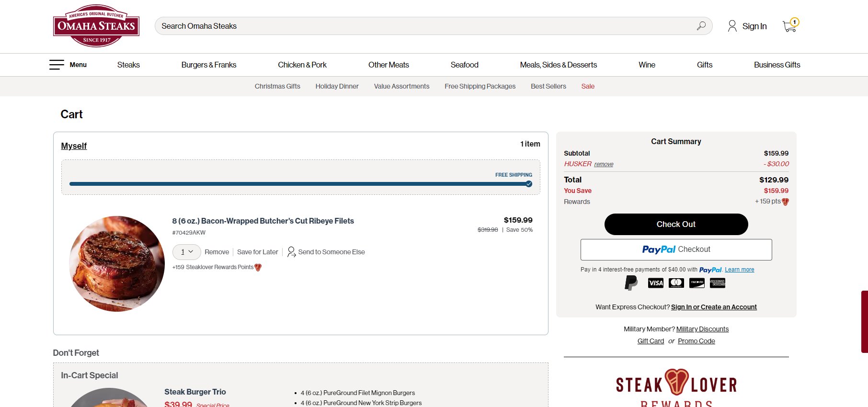This screenshot has width=868, height=407.
Task: Click the item number #70429AKW
Action: click(x=189, y=233)
